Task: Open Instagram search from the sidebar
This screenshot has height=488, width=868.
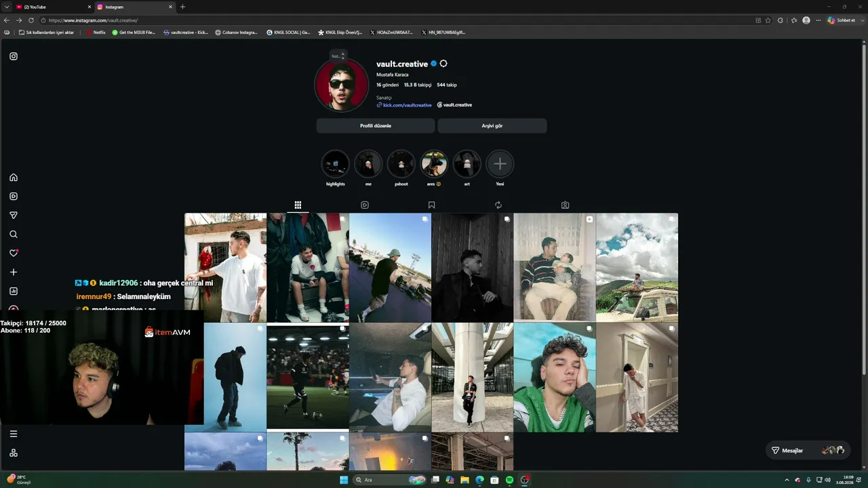Action: tap(14, 235)
